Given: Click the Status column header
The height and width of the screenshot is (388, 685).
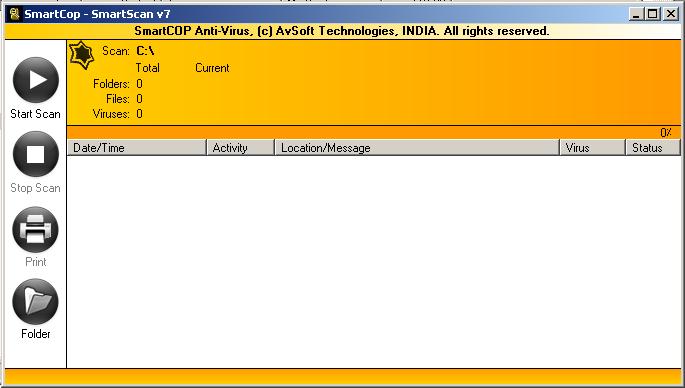Looking at the screenshot, I should click(653, 148).
